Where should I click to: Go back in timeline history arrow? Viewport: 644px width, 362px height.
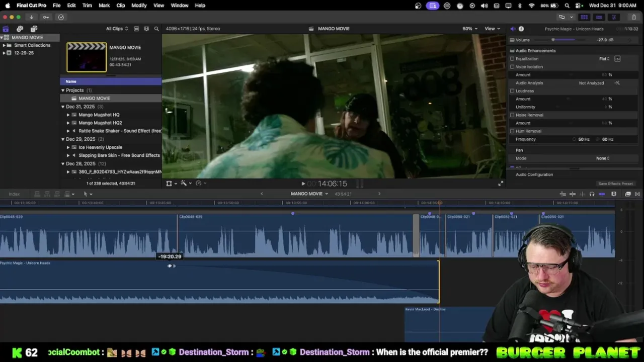pyautogui.click(x=262, y=194)
